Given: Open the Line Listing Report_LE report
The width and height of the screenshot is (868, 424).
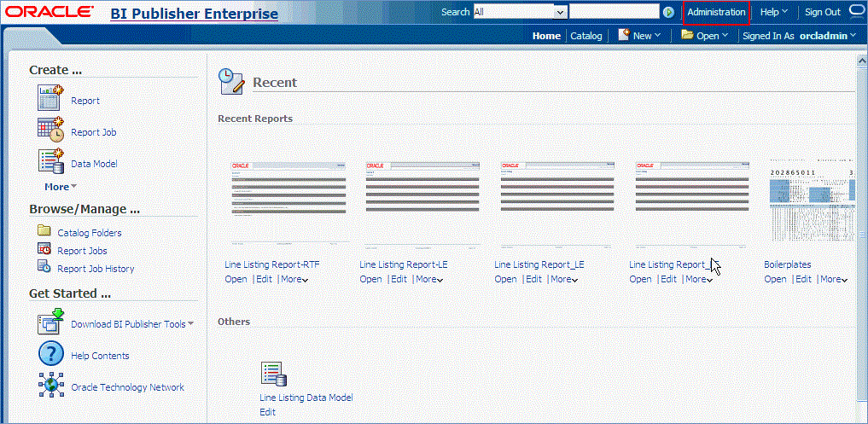Looking at the screenshot, I should 505,280.
